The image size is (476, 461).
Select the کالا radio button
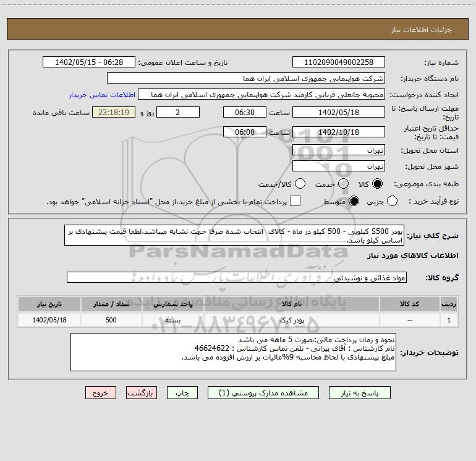(x=377, y=184)
